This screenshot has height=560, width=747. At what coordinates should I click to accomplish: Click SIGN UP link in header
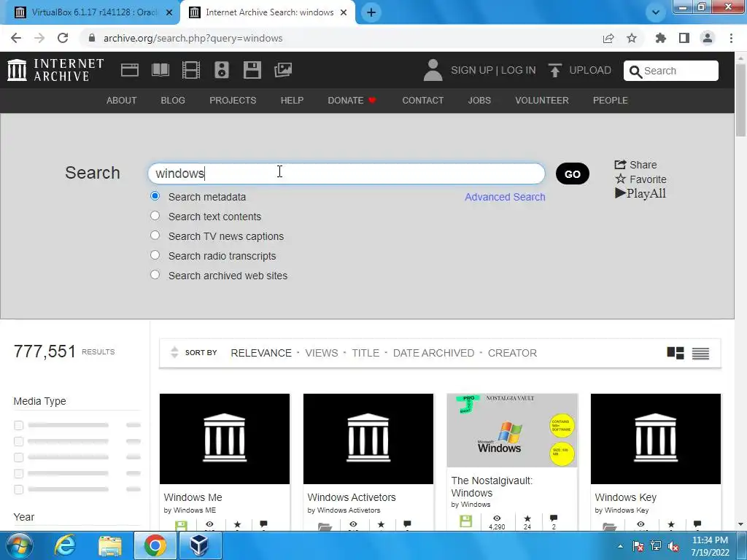point(472,70)
